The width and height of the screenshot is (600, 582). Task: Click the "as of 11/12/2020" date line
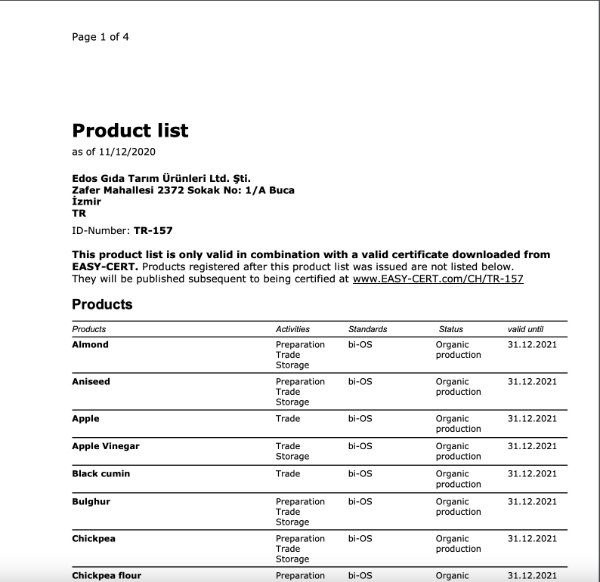pyautogui.click(x=114, y=150)
